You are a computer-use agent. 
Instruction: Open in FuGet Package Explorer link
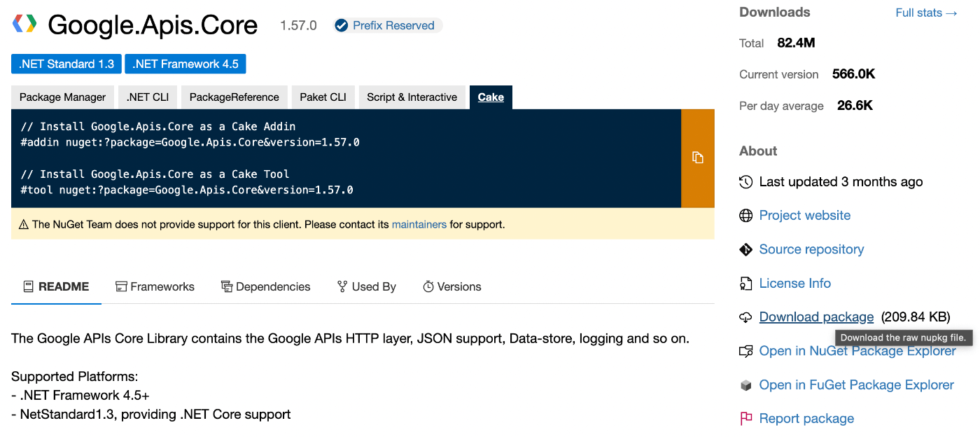[857, 385]
